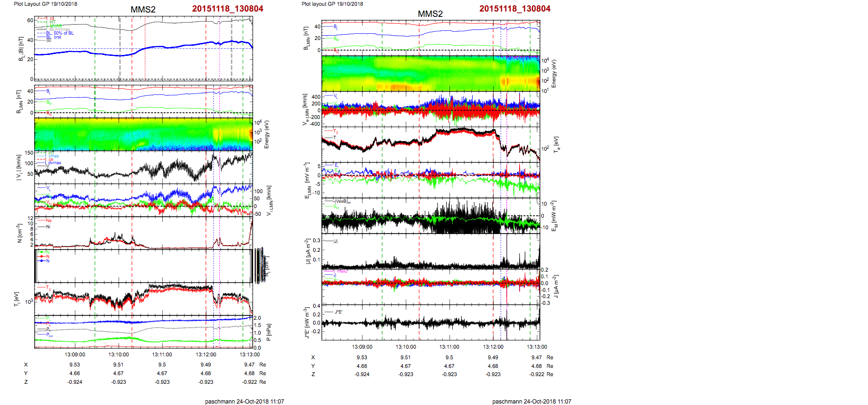Click the electron energy spectrogram in right plot
The image size is (868, 405).
(431, 73)
